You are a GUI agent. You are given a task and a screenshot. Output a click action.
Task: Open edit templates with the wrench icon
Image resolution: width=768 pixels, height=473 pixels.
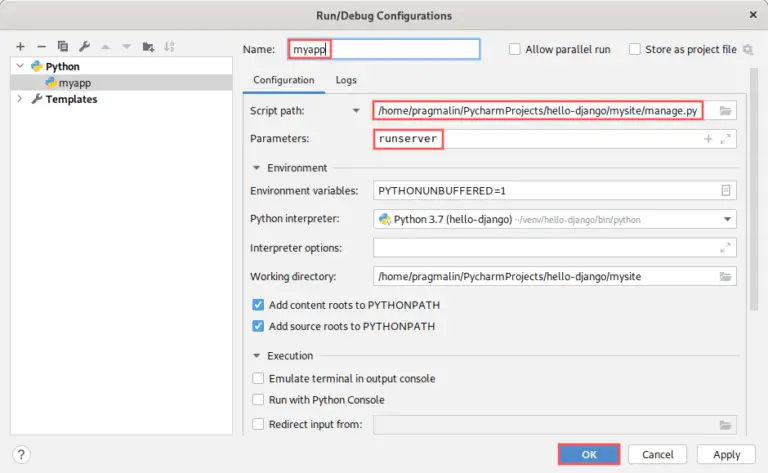coord(84,47)
